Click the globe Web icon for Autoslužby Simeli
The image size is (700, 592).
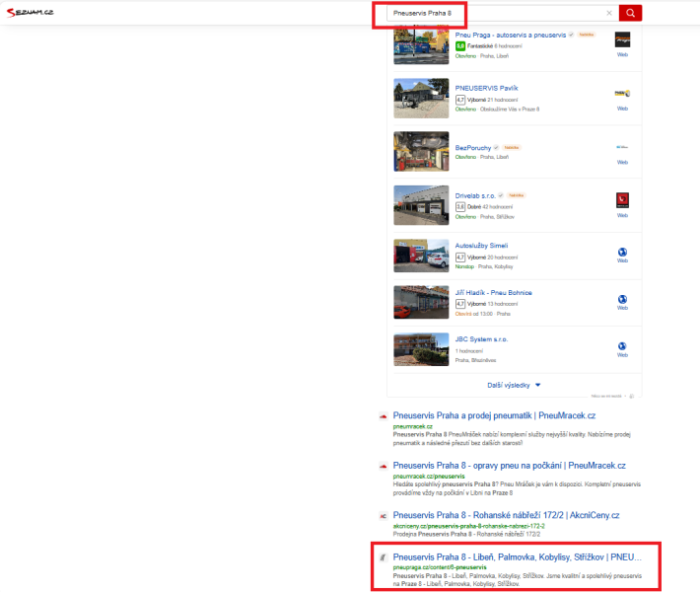tap(622, 253)
